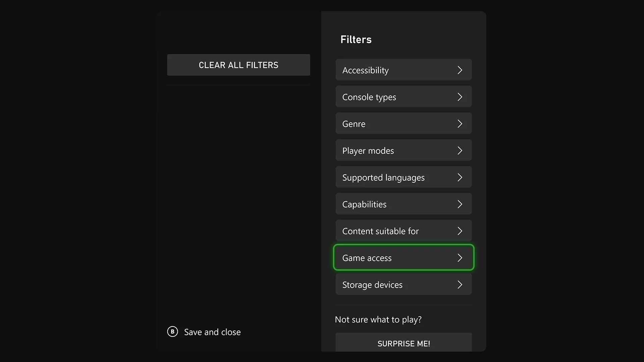The width and height of the screenshot is (644, 362).
Task: Open the Capabilities filter
Action: pos(404,204)
